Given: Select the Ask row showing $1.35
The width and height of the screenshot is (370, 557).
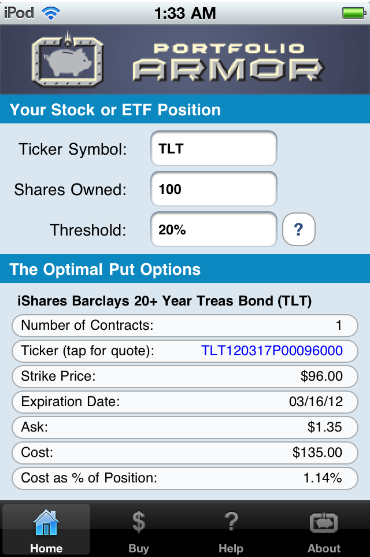Looking at the screenshot, I should click(185, 427).
